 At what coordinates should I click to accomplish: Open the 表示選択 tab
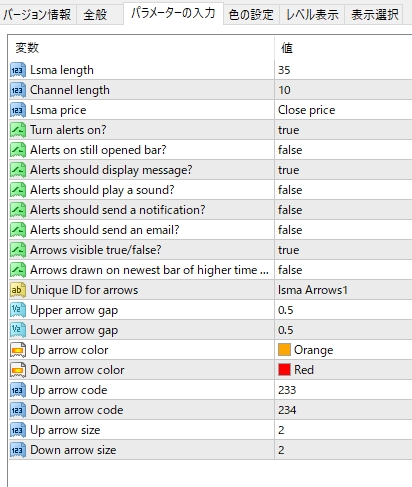[x=374, y=15]
